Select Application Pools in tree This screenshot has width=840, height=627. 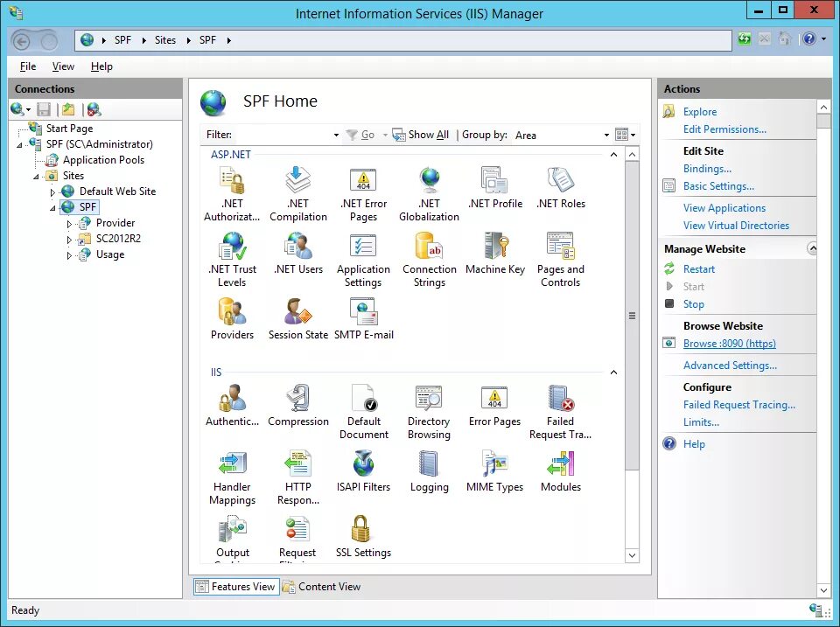[x=103, y=159]
